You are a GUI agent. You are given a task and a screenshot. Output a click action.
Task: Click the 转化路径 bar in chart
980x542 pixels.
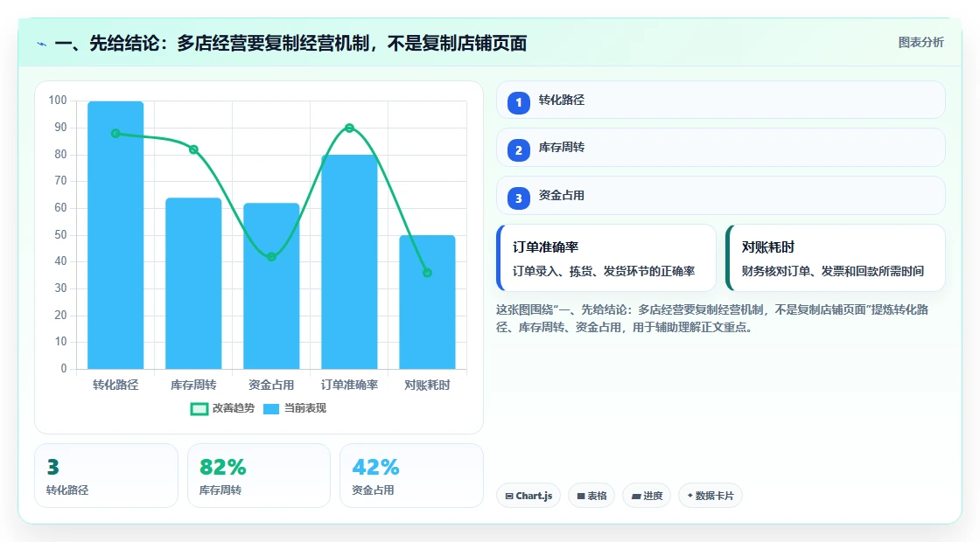115,235
